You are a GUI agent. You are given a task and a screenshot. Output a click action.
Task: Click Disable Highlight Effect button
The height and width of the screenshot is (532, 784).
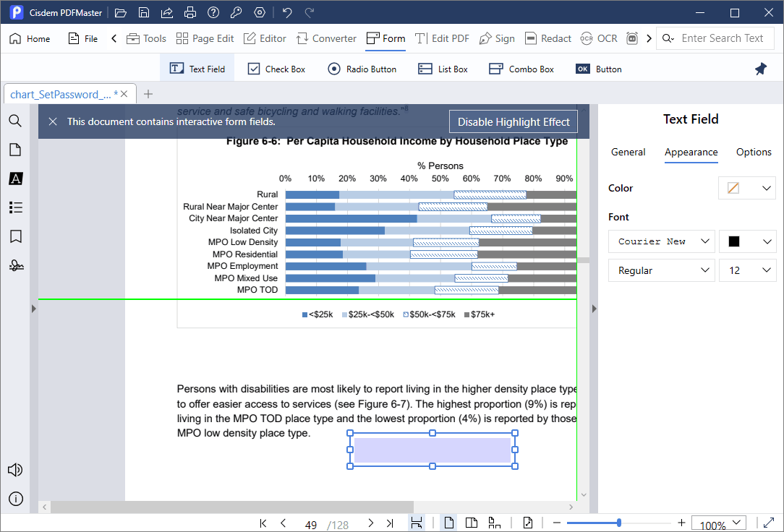(514, 122)
